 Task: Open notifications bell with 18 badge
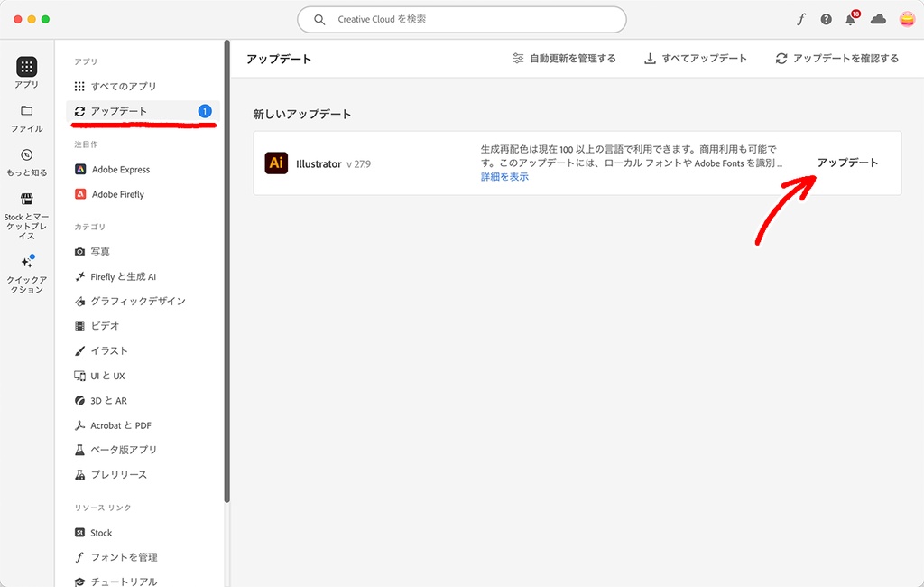[852, 19]
